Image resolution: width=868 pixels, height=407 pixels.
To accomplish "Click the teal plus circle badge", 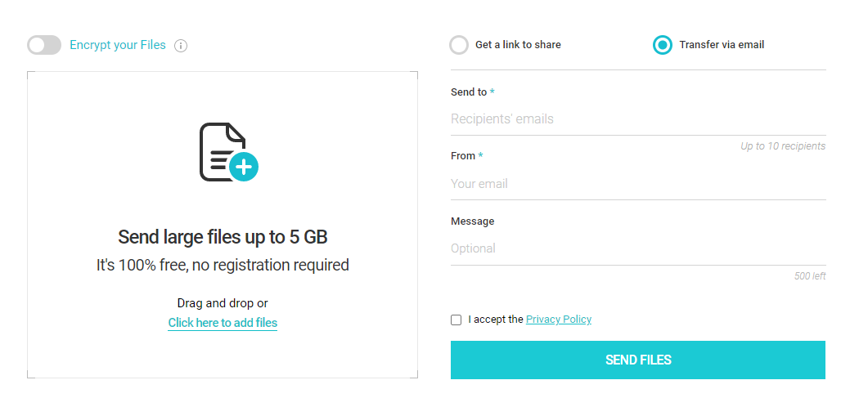I will coord(244,166).
